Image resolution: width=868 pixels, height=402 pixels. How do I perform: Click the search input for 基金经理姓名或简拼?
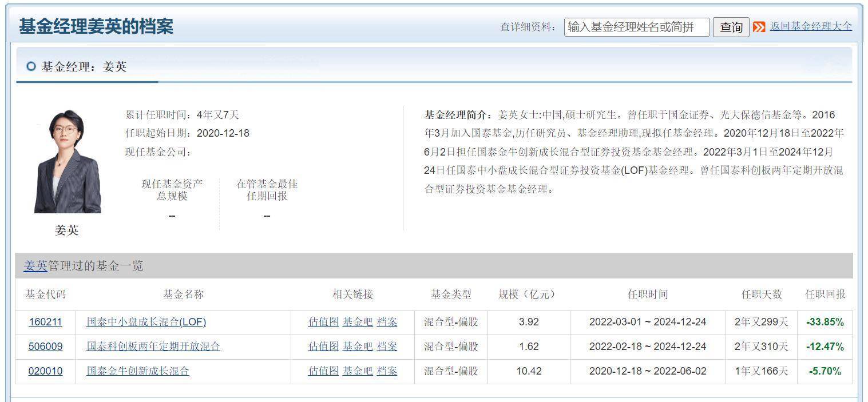tap(636, 26)
